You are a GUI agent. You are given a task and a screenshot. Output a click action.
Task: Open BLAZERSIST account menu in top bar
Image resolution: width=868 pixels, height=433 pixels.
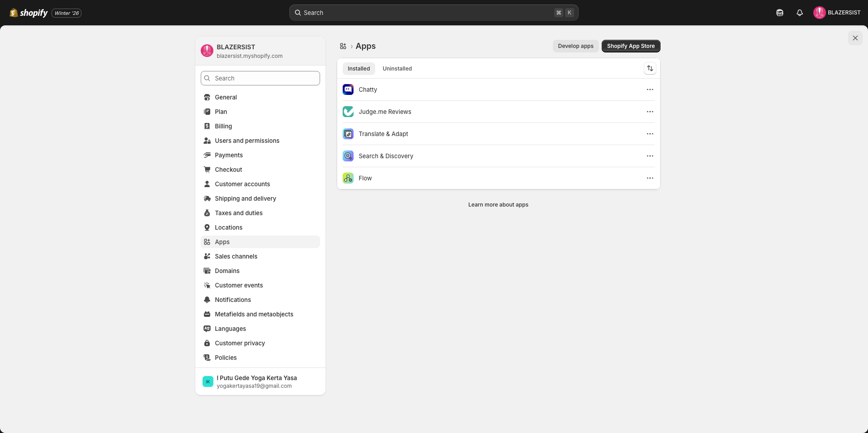click(837, 13)
